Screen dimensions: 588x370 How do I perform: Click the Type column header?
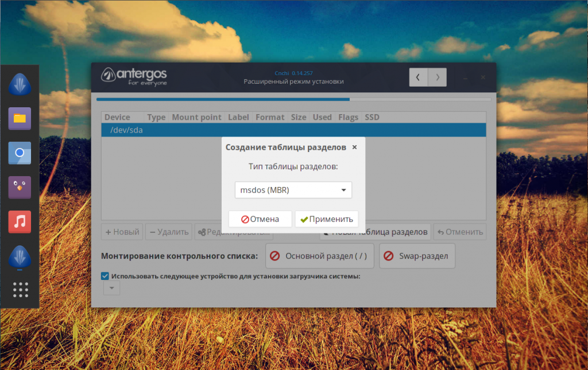(156, 117)
